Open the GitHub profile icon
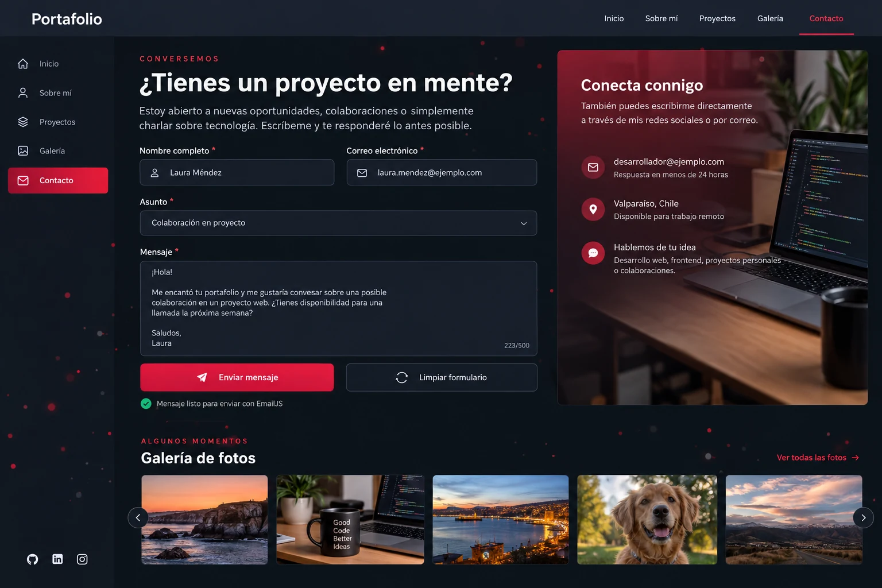This screenshot has height=588, width=882. 33,559
